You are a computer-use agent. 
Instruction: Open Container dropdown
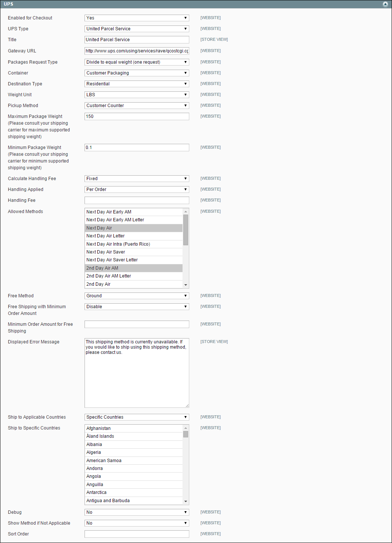click(x=137, y=73)
